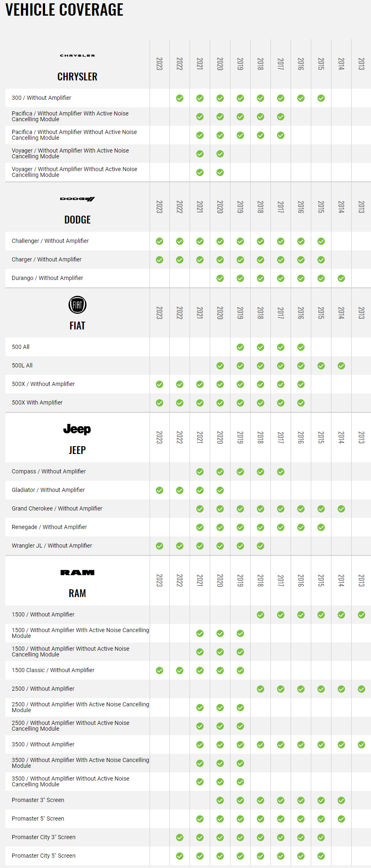371x868 pixels.
Task: Click the Chrysler brand logo
Action: point(77,55)
